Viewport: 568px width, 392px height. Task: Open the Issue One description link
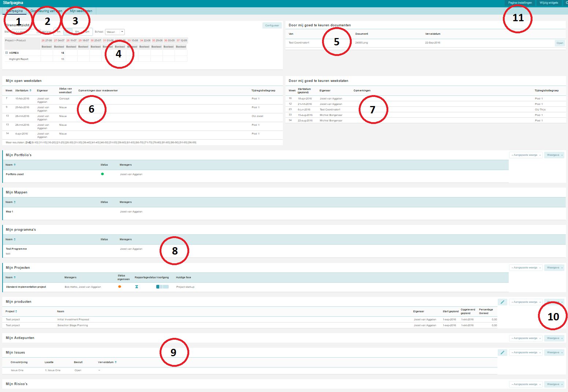tap(17, 370)
